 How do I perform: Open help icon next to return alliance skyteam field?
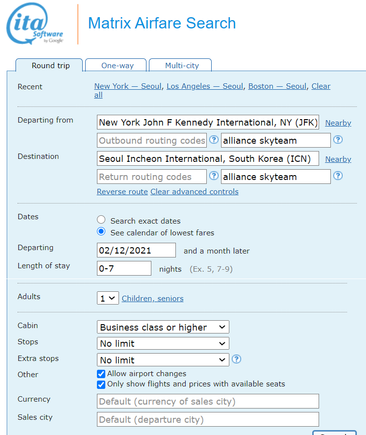click(x=338, y=176)
